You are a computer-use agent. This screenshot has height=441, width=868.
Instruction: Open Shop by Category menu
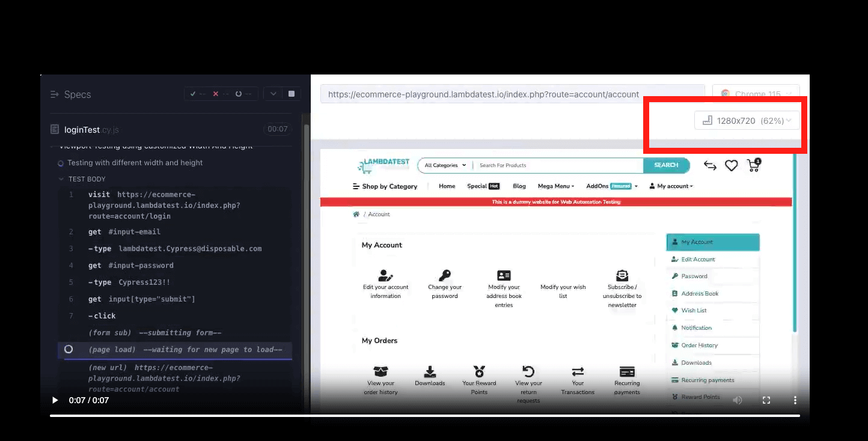[x=385, y=186]
